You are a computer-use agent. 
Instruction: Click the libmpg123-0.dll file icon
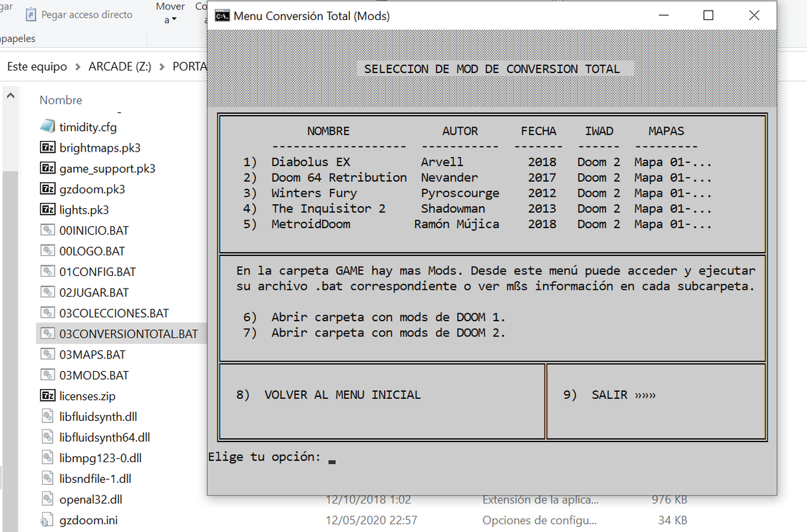pyautogui.click(x=47, y=458)
